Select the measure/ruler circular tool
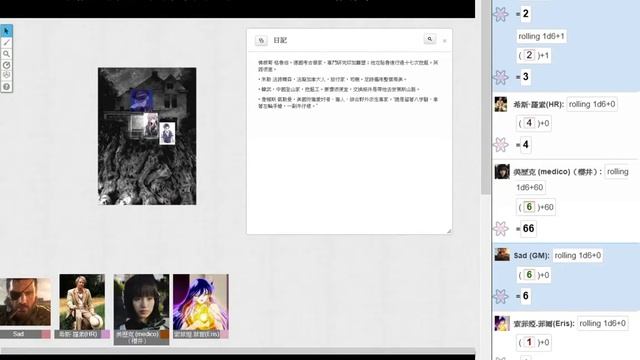The height and width of the screenshot is (360, 640). pos(6,65)
